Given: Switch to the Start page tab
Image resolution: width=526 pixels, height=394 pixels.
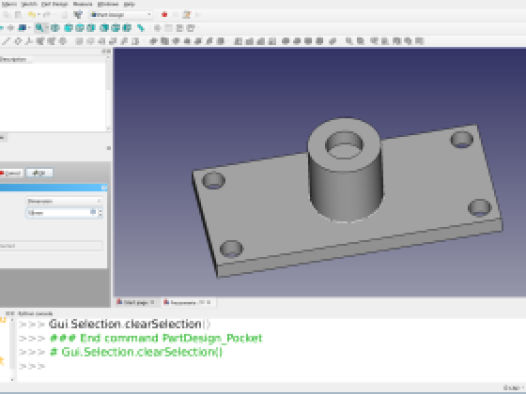Looking at the screenshot, I should [x=136, y=302].
